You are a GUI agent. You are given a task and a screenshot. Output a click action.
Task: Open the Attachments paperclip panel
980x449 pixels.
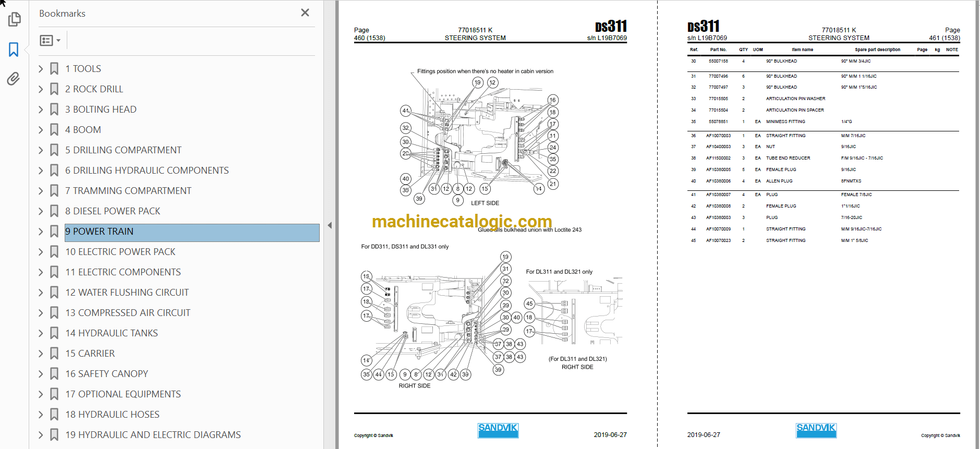click(x=14, y=79)
